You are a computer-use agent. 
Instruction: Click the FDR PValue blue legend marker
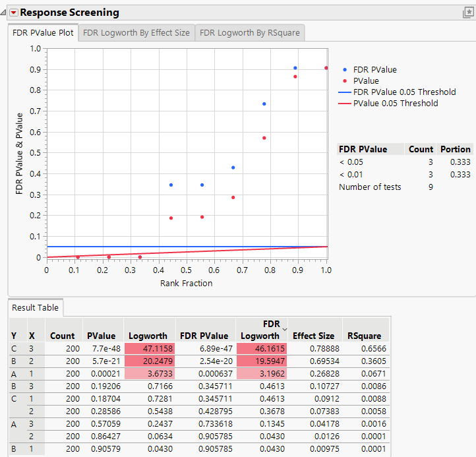[x=345, y=70]
